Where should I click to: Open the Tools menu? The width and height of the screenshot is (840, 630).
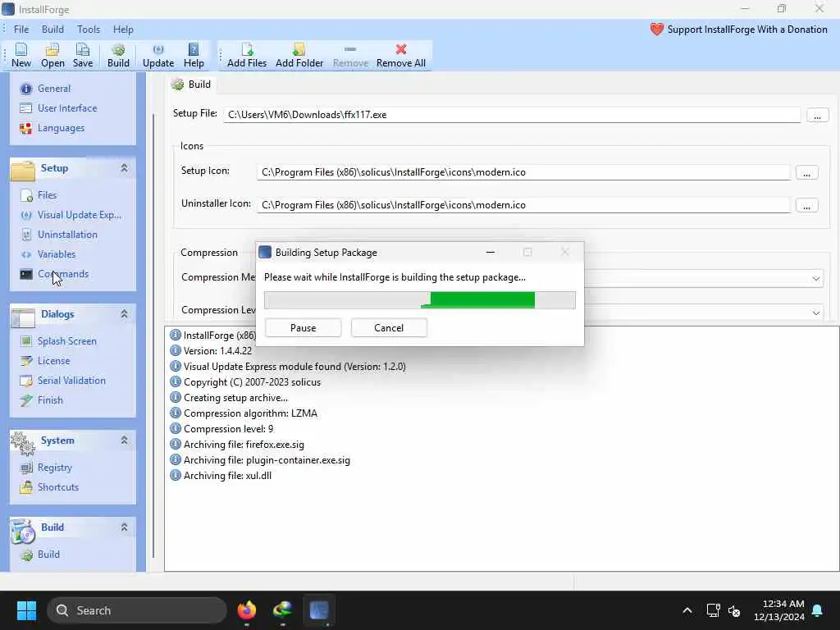point(89,30)
